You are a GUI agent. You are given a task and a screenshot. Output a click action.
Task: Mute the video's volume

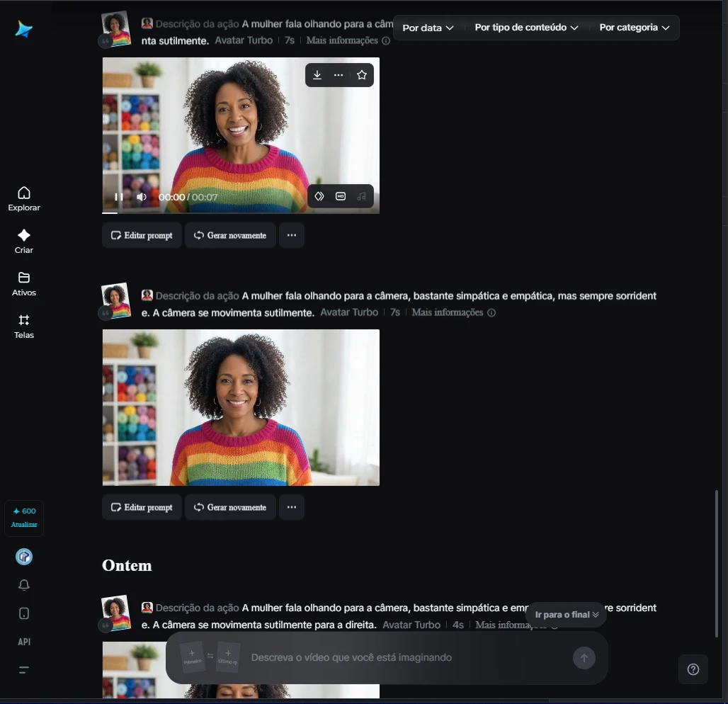(141, 197)
